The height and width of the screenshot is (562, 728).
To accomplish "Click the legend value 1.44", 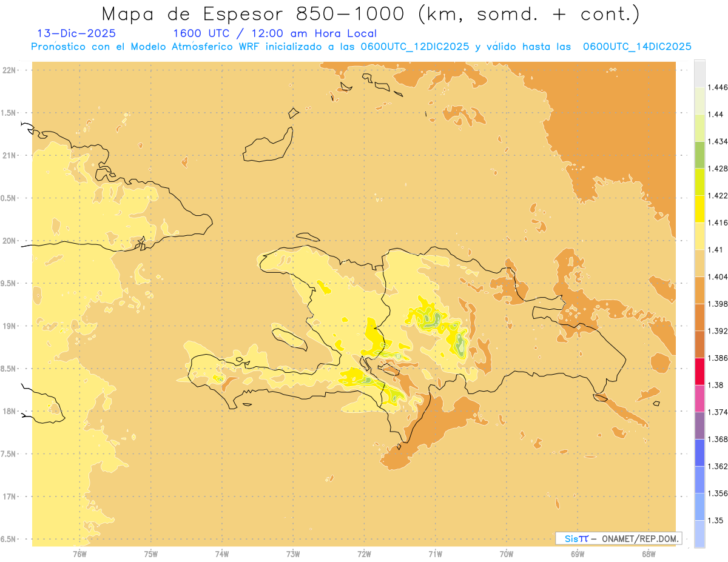I will (x=716, y=115).
